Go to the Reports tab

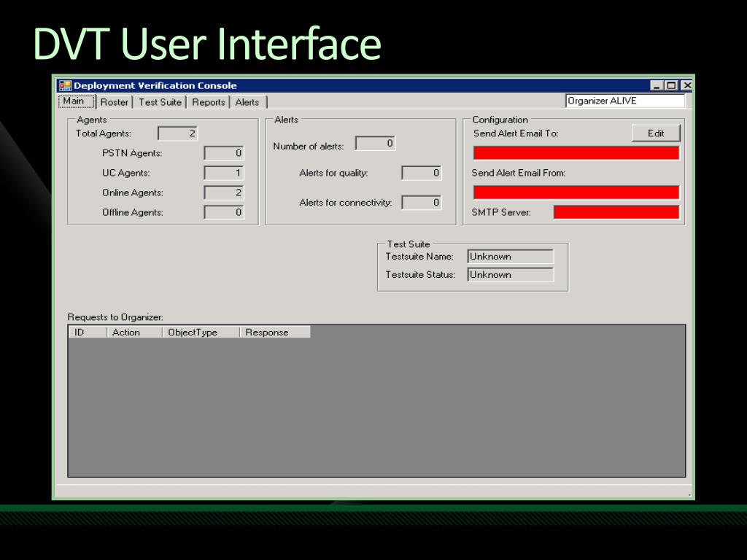pos(208,102)
